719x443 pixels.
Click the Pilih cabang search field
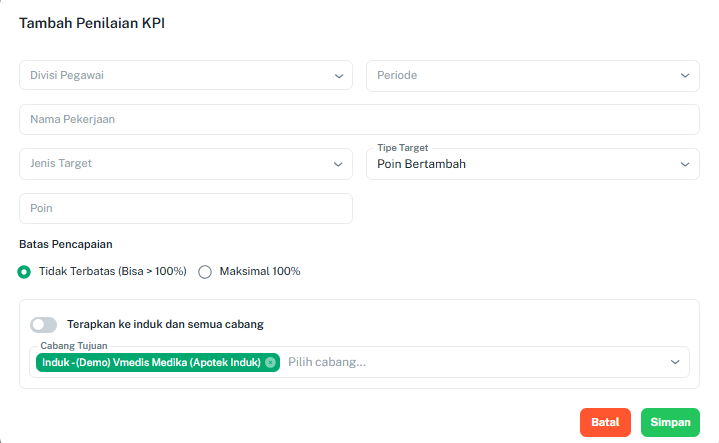475,362
